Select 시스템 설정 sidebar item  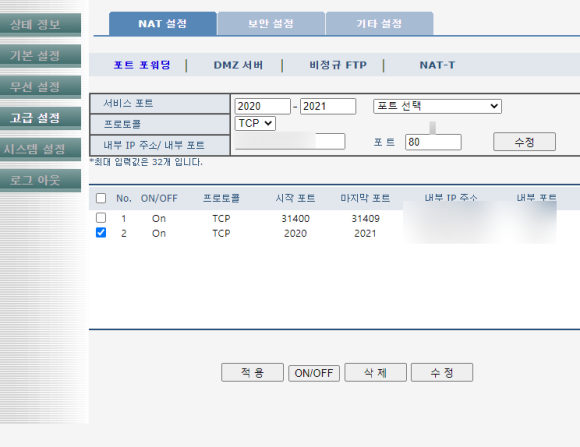click(x=40, y=149)
